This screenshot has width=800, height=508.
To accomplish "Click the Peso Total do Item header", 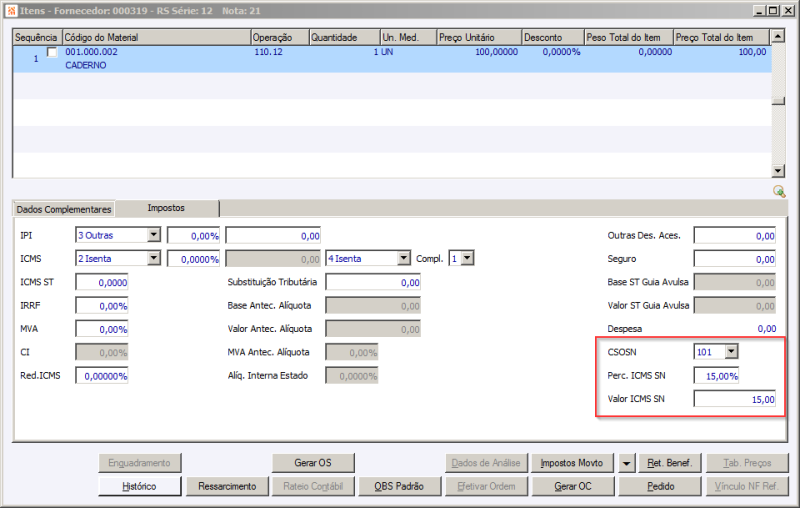I will (x=629, y=37).
